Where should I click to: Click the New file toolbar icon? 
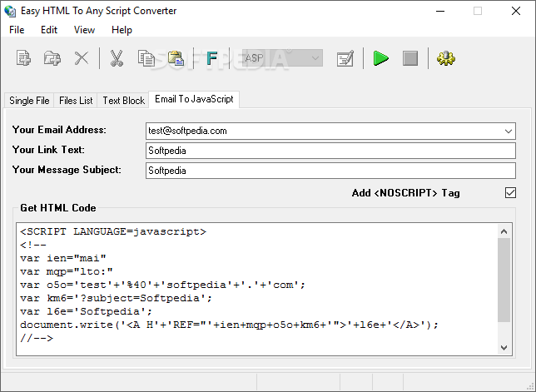23,58
